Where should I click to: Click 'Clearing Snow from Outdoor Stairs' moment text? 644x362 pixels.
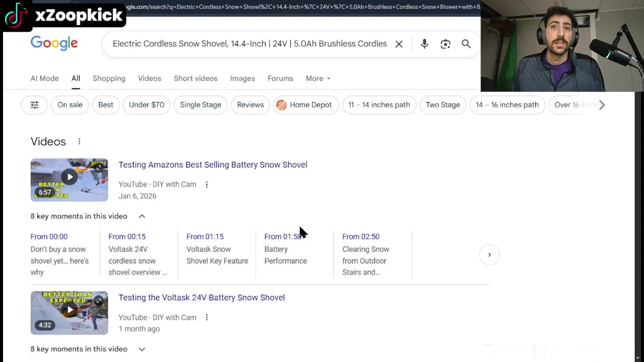tap(366, 261)
